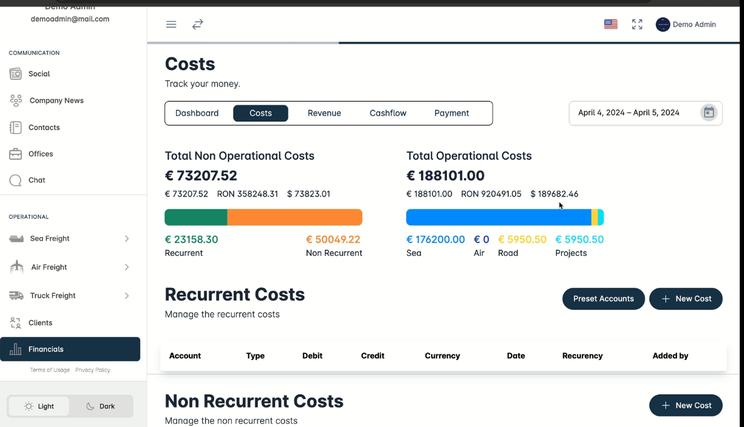Click New Cost under Recurrent Costs
The width and height of the screenshot is (744, 427).
(x=686, y=298)
